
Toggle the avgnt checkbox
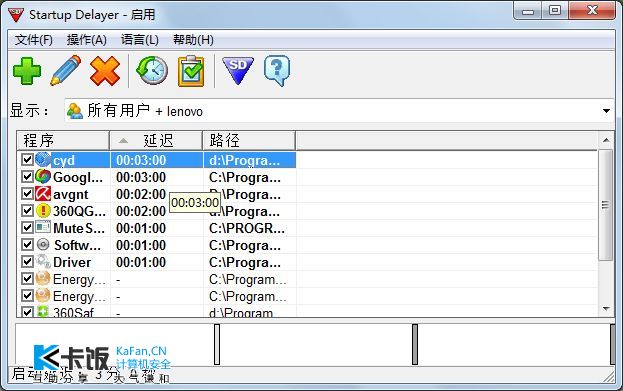[x=27, y=194]
